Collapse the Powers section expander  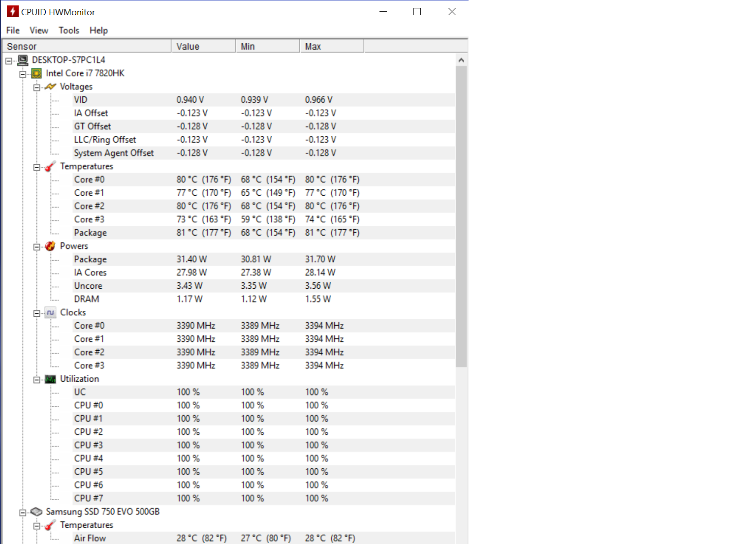[x=37, y=247]
